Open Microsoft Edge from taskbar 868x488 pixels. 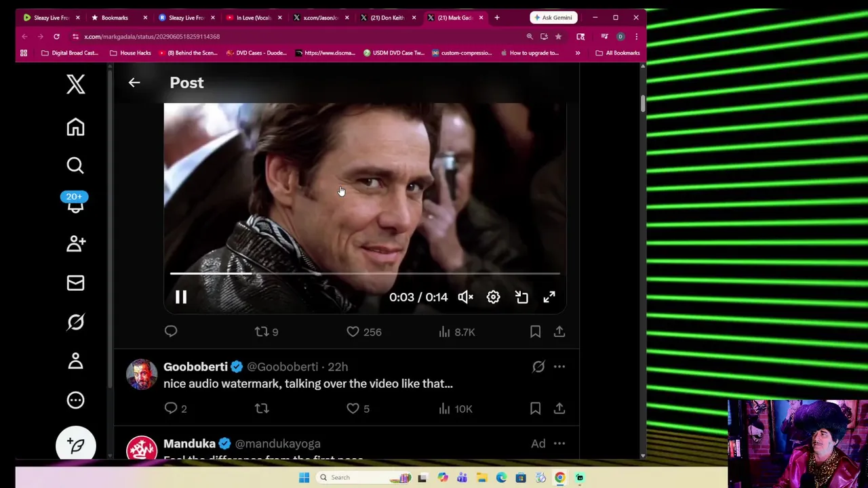click(x=501, y=478)
